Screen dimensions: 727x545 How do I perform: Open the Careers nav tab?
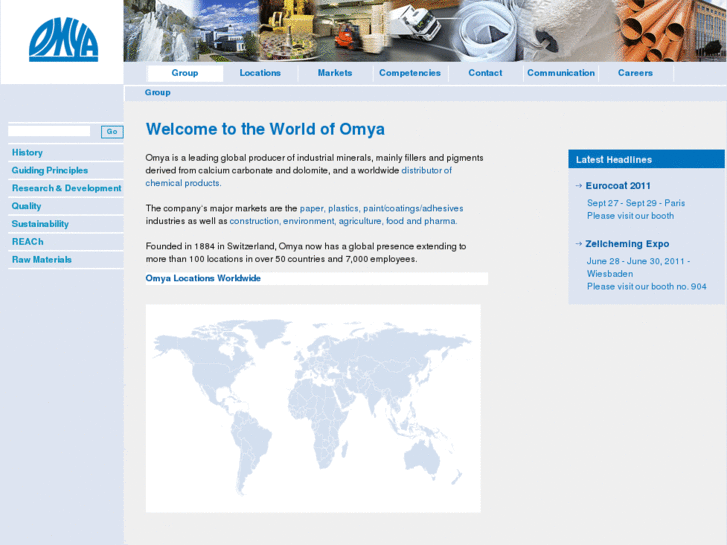635,73
